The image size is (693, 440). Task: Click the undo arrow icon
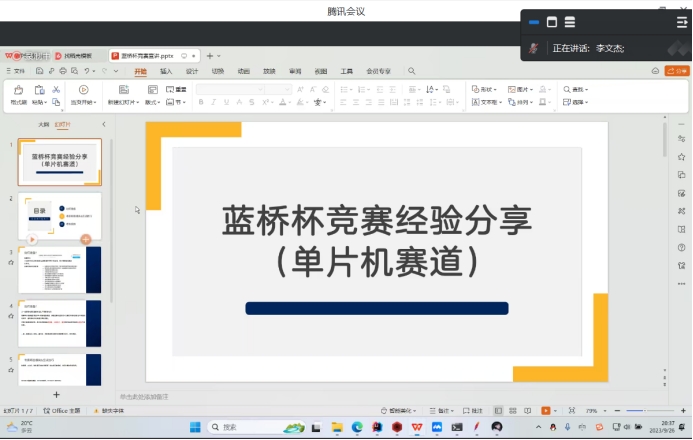pyautogui.click(x=88, y=71)
